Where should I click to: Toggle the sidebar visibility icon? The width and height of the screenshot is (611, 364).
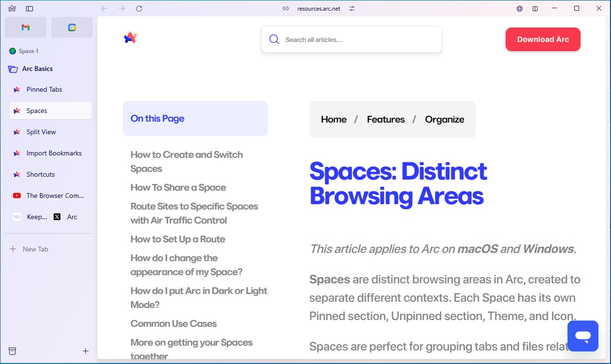point(29,9)
